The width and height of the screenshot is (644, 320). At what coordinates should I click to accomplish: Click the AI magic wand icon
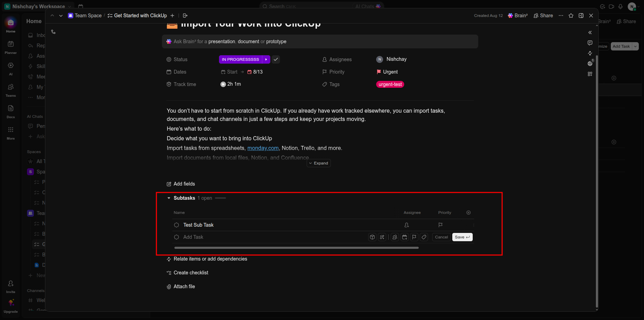pyautogui.click(x=382, y=237)
